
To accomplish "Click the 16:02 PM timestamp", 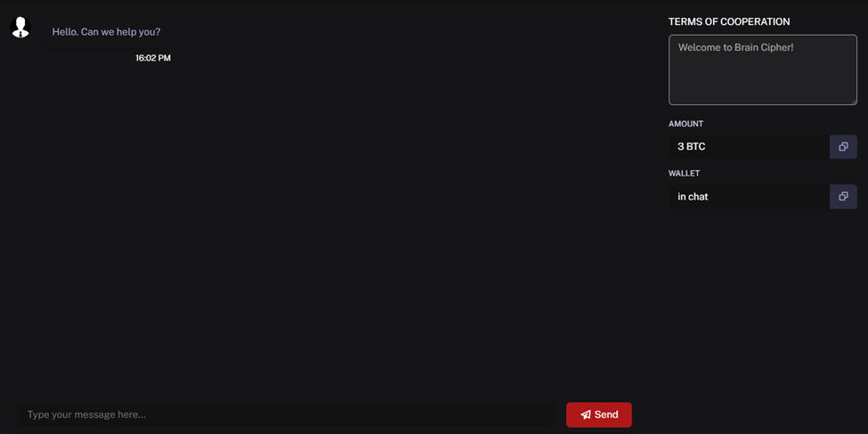I will [153, 58].
